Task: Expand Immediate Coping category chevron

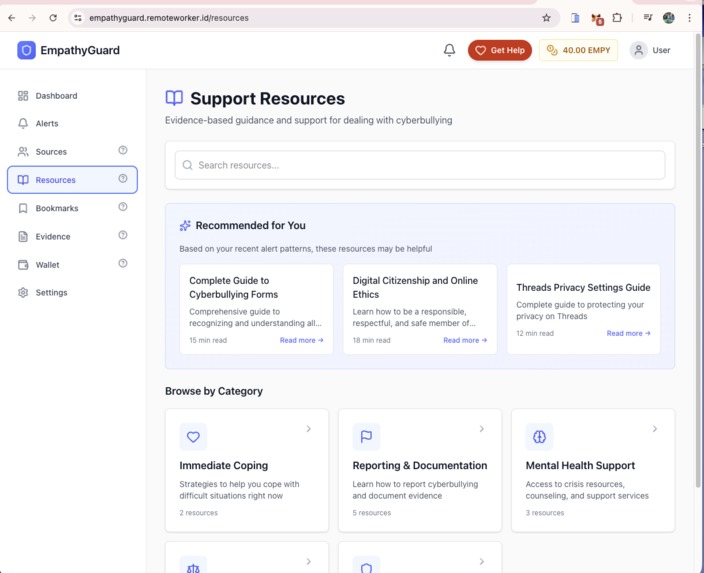Action: click(308, 429)
